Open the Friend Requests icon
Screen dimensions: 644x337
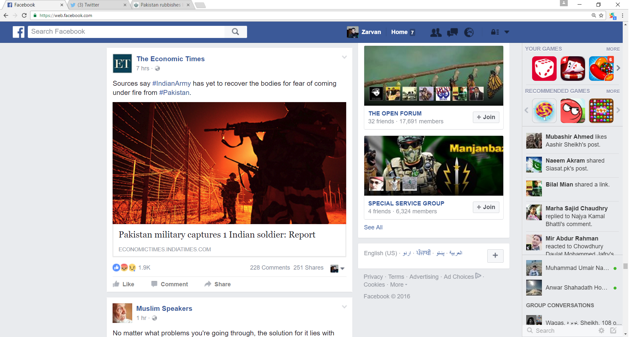[436, 32]
